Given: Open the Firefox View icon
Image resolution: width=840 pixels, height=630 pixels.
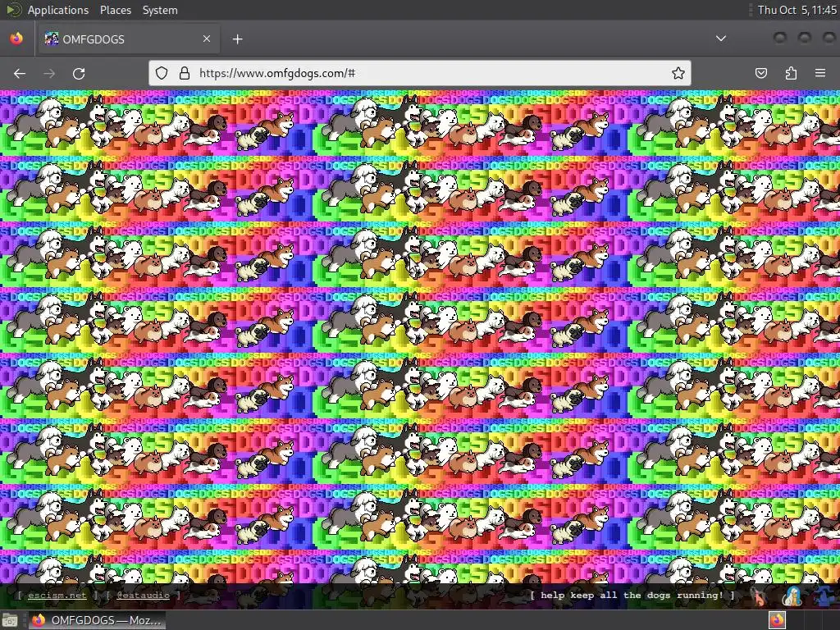Looking at the screenshot, I should tap(16, 39).
